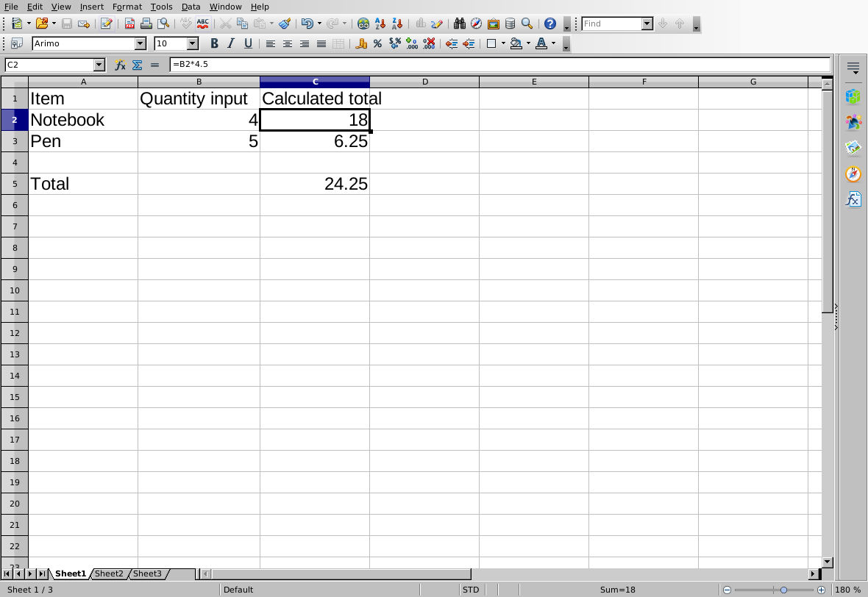The height and width of the screenshot is (597, 868).
Task: Decrease cell indent
Action: click(x=452, y=43)
